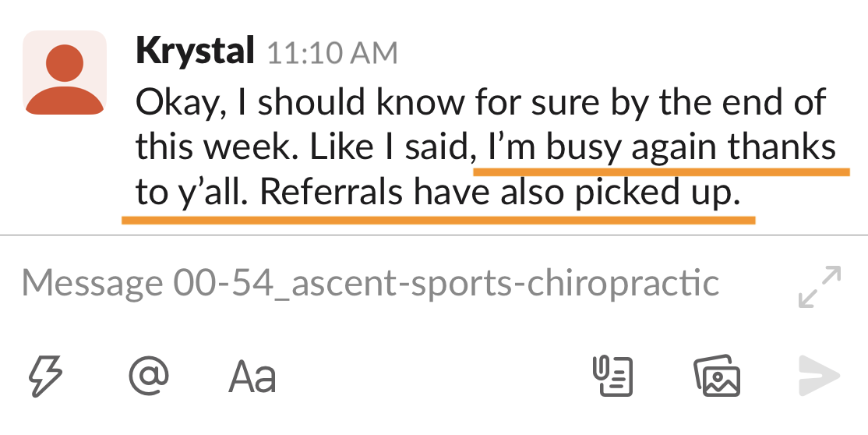Insert a mention with the @ icon
This screenshot has height=435, width=868.
tap(148, 376)
